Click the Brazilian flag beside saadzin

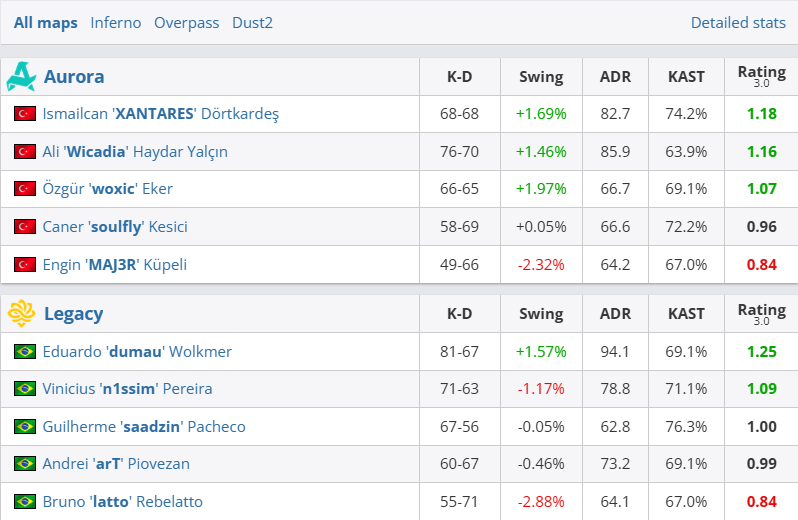click(x=25, y=427)
